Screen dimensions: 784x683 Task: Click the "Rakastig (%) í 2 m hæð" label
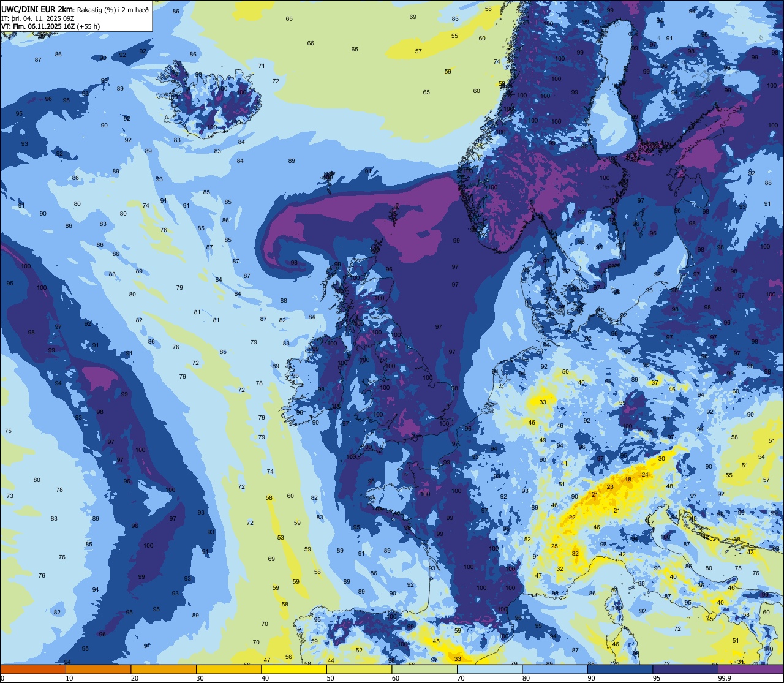(113, 10)
